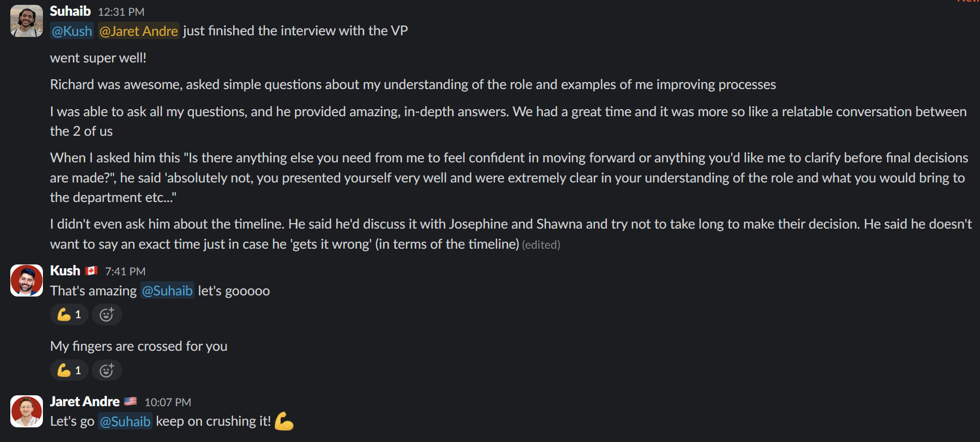The width and height of the screenshot is (980, 442).
Task: Open the 12:31 PM message timestamp
Action: point(121,12)
